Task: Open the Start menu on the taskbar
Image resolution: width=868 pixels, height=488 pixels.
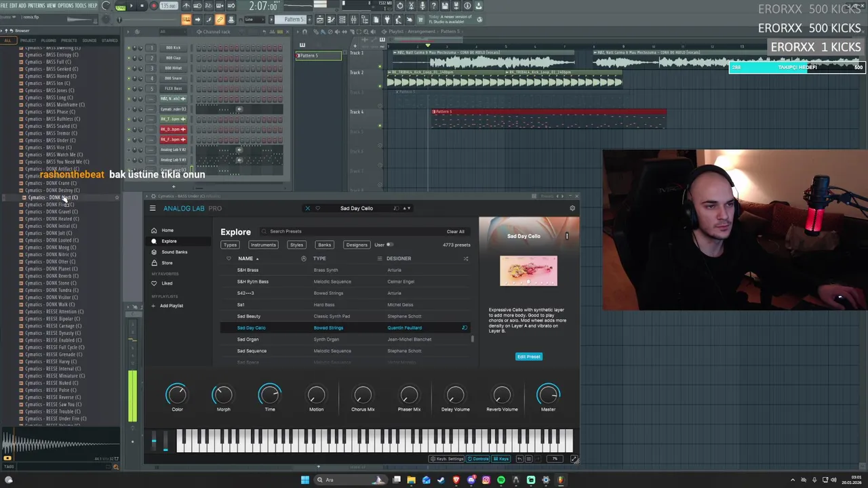Action: 305,480
